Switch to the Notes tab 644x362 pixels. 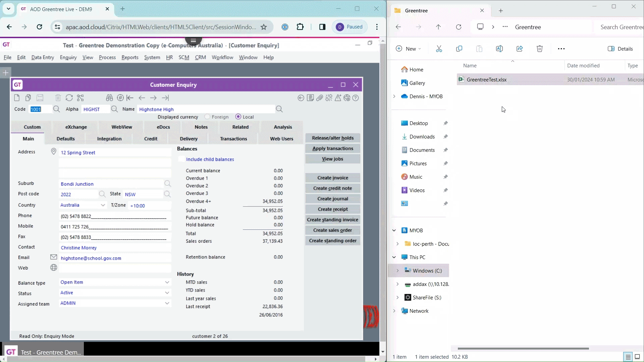[x=201, y=127]
